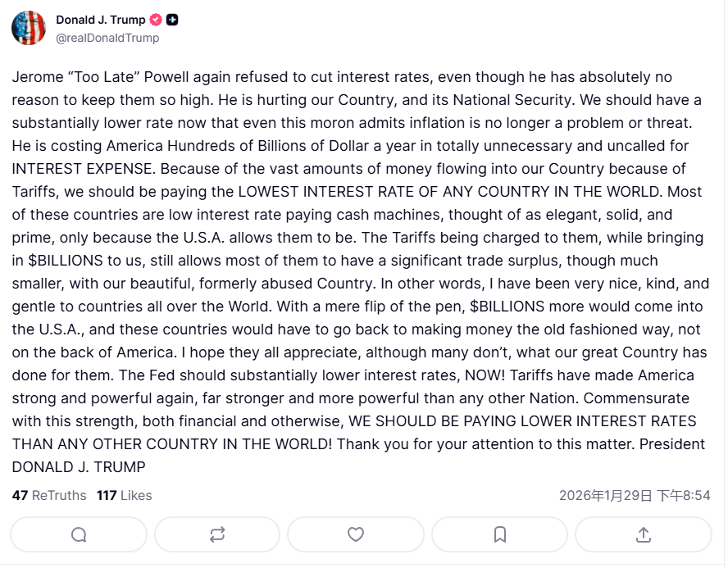728x568 pixels.
Task: Click the red verified badge
Action: pyautogui.click(x=156, y=20)
